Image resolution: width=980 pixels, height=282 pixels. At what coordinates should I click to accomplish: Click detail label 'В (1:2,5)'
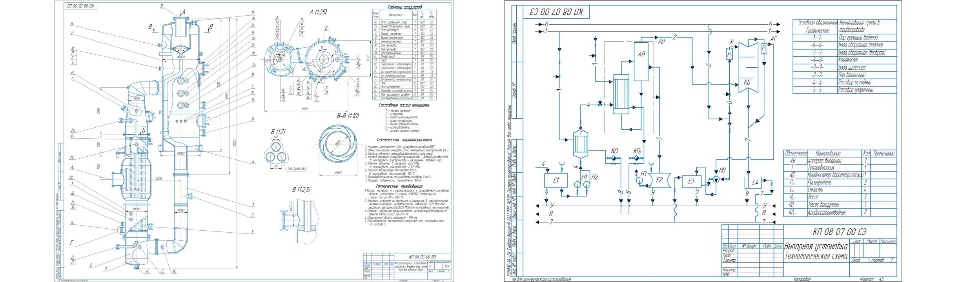pyautogui.click(x=301, y=190)
